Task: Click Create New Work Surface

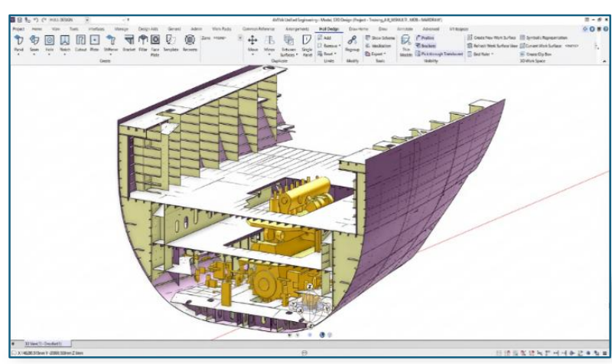Action: click(492, 37)
